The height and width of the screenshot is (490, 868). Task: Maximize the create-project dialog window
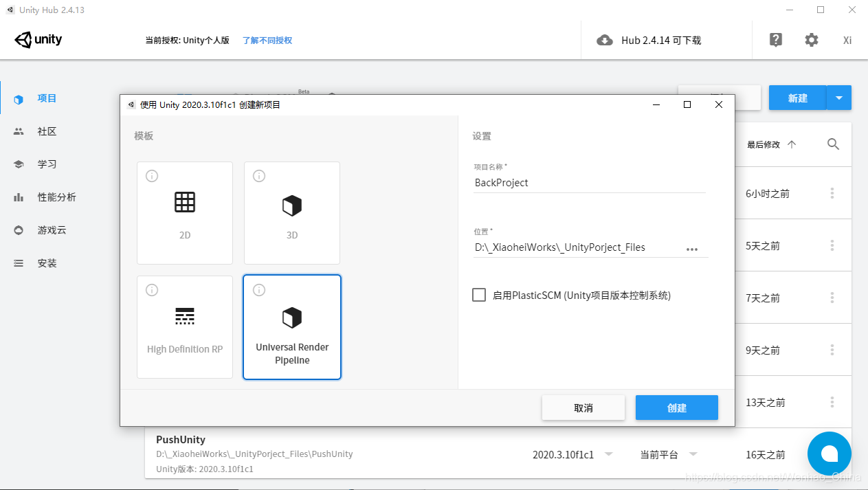[x=687, y=104]
